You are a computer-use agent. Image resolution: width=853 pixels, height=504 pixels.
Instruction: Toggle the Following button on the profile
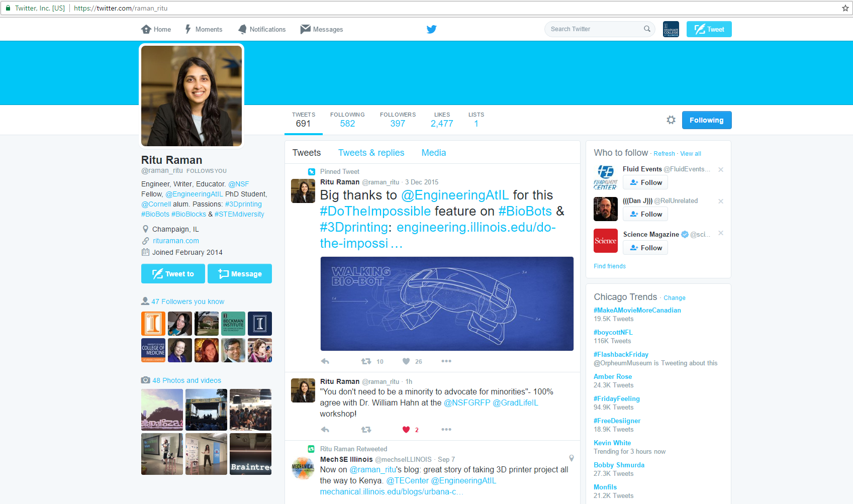click(x=707, y=120)
